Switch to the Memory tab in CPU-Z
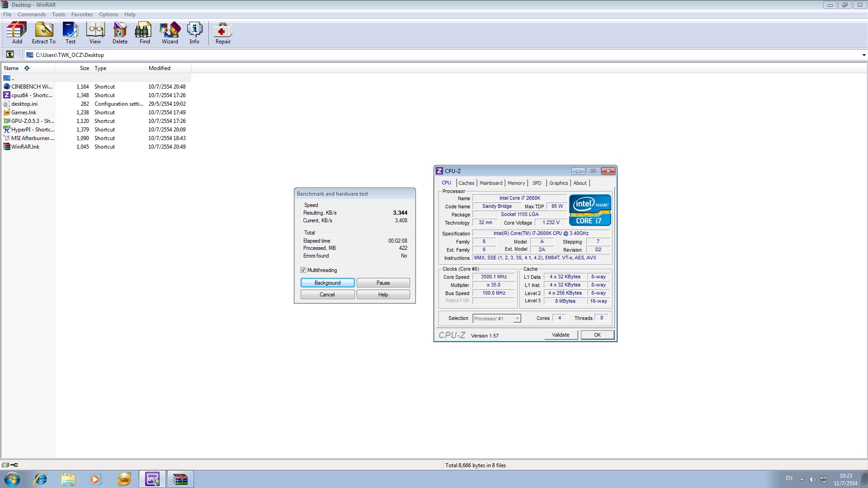The width and height of the screenshot is (868, 488). 516,183
